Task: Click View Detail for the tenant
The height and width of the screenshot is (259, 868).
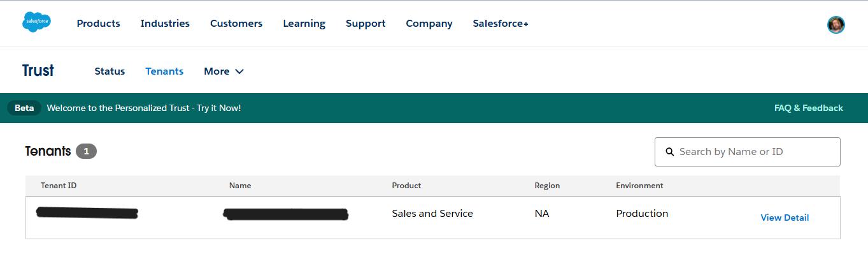Action: (x=785, y=218)
